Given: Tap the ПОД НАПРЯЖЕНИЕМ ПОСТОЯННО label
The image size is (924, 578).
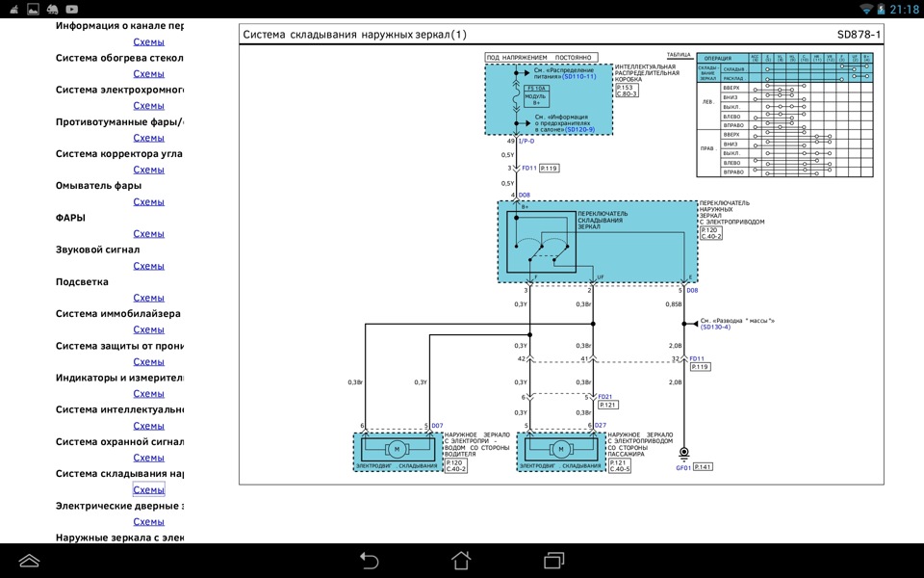Looking at the screenshot, I should point(541,57).
